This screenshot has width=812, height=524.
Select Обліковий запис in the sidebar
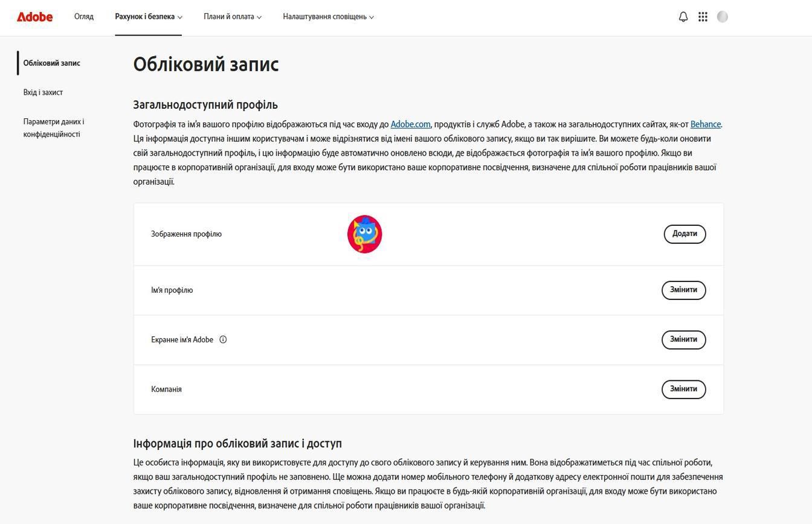point(51,63)
